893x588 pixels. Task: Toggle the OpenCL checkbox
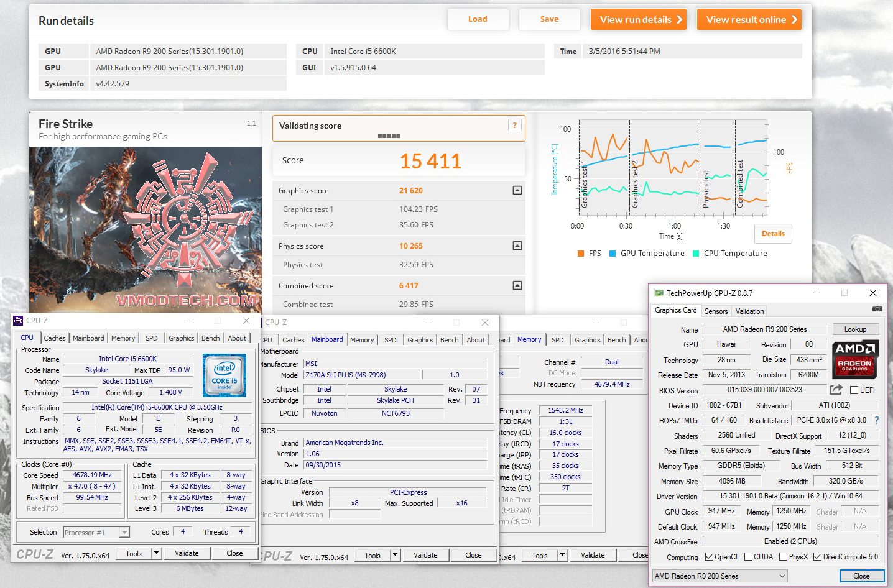[x=709, y=557]
